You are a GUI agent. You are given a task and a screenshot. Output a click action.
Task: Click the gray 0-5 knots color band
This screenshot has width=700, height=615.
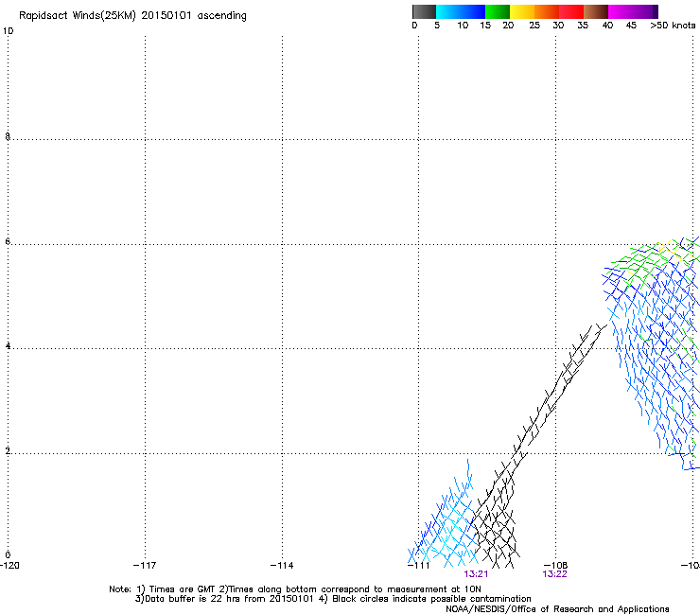point(424,11)
